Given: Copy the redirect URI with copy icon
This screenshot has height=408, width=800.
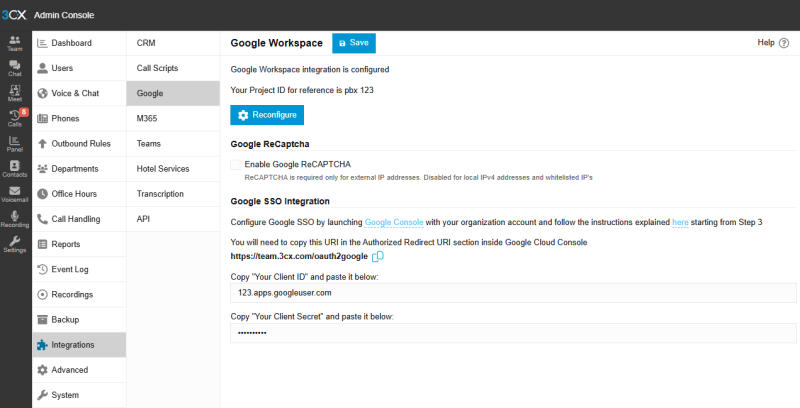Looking at the screenshot, I should (x=378, y=257).
